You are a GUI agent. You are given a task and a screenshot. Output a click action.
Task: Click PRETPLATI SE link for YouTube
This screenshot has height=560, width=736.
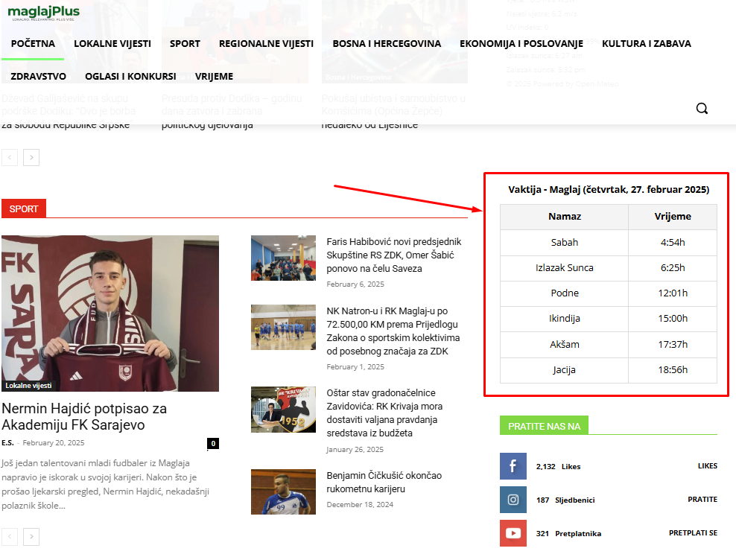(x=693, y=533)
